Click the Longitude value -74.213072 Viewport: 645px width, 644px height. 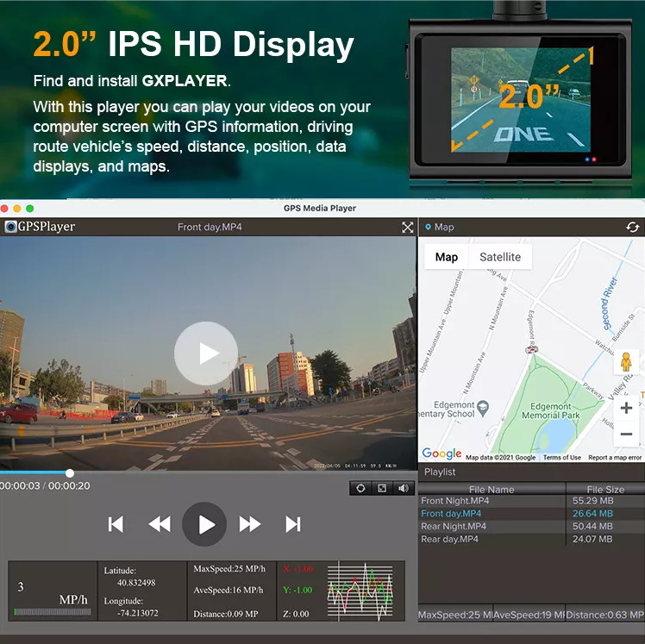[137, 613]
